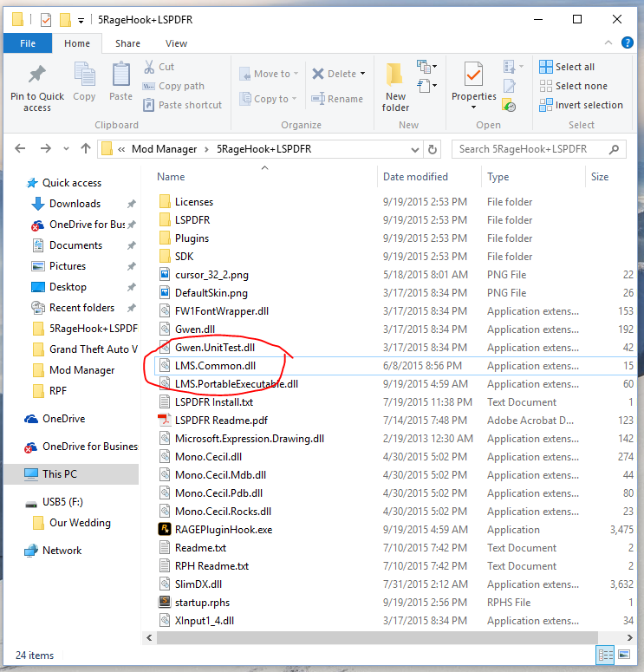Click the Rename ribbon button
The image size is (644, 672).
tap(337, 99)
